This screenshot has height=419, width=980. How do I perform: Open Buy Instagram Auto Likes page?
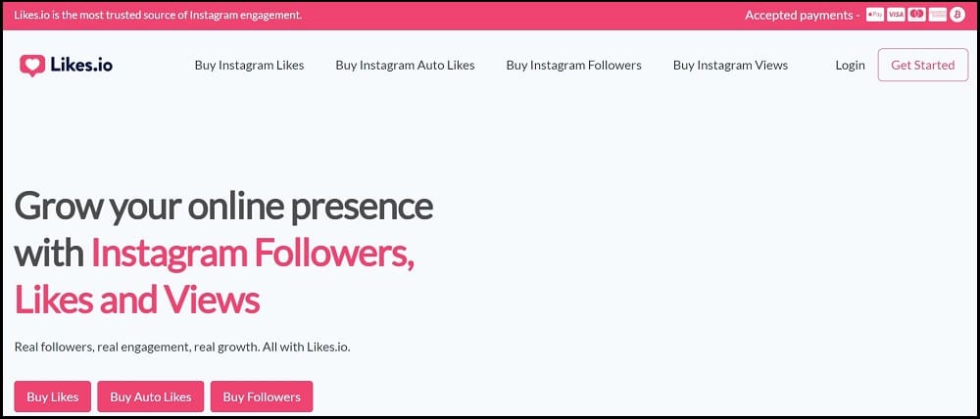(405, 65)
